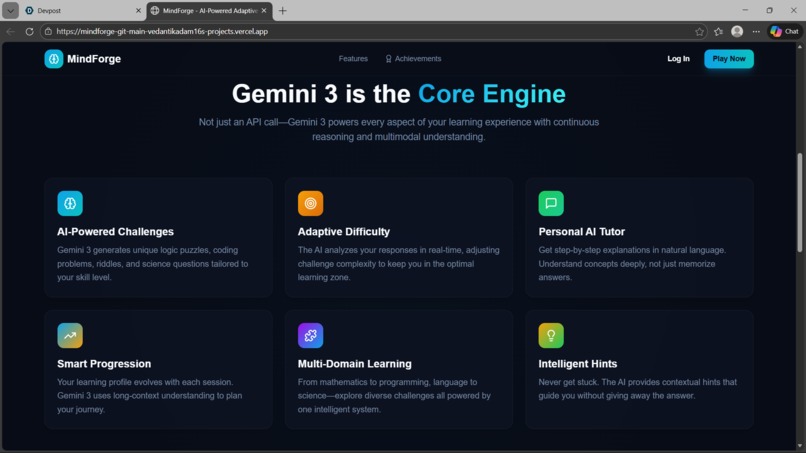The width and height of the screenshot is (806, 453).
Task: Click the Log In link
Action: (679, 59)
